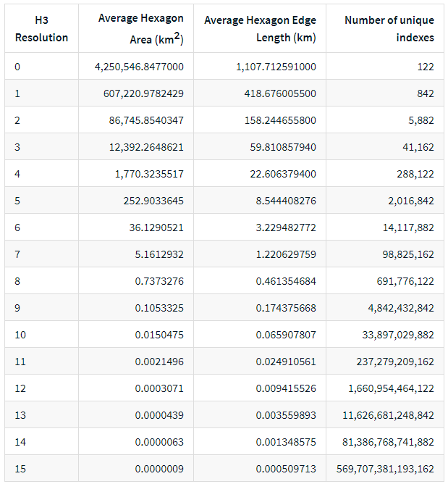Viewport: 448px width, 484px height.
Task: Select edge length 0.003559893
Action: (286, 416)
